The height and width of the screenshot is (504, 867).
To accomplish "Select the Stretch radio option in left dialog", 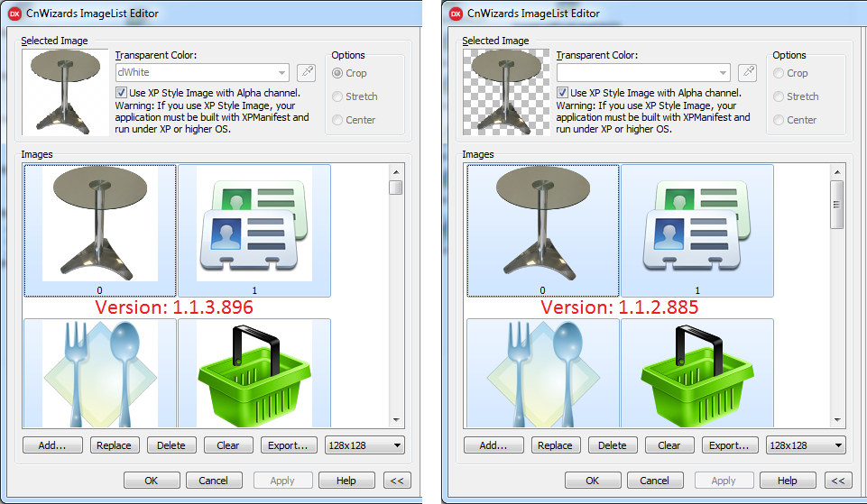I will (338, 96).
